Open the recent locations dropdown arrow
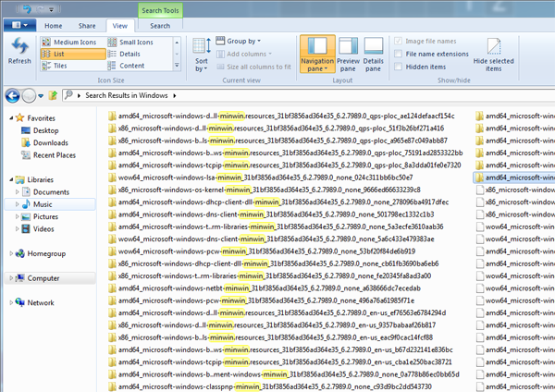 41,96
